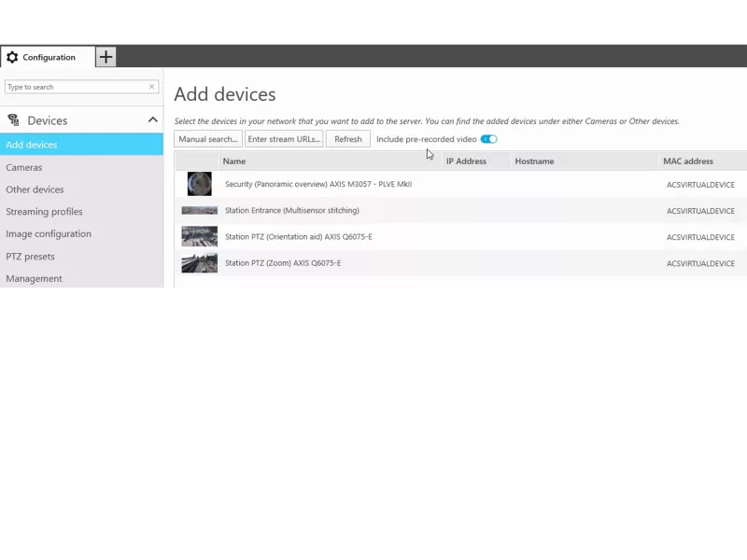Screen dimensions: 747x560
Task: Open the Cameras menu item
Action: click(24, 167)
